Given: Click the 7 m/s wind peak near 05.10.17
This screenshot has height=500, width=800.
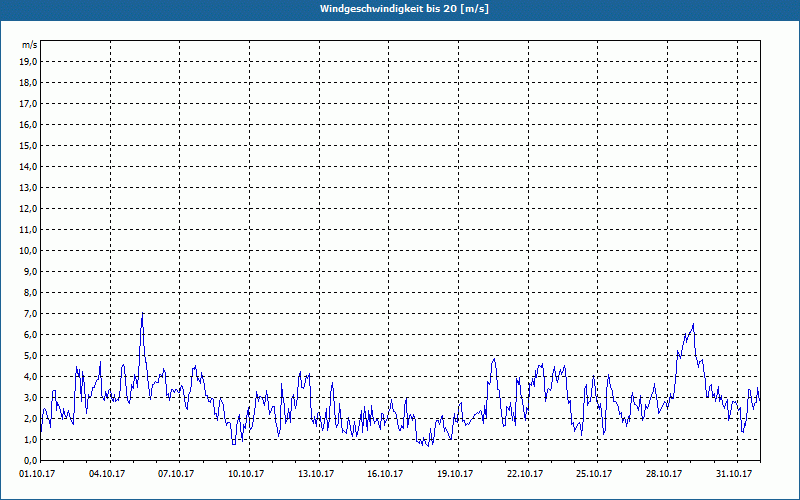Looking at the screenshot, I should (143, 313).
